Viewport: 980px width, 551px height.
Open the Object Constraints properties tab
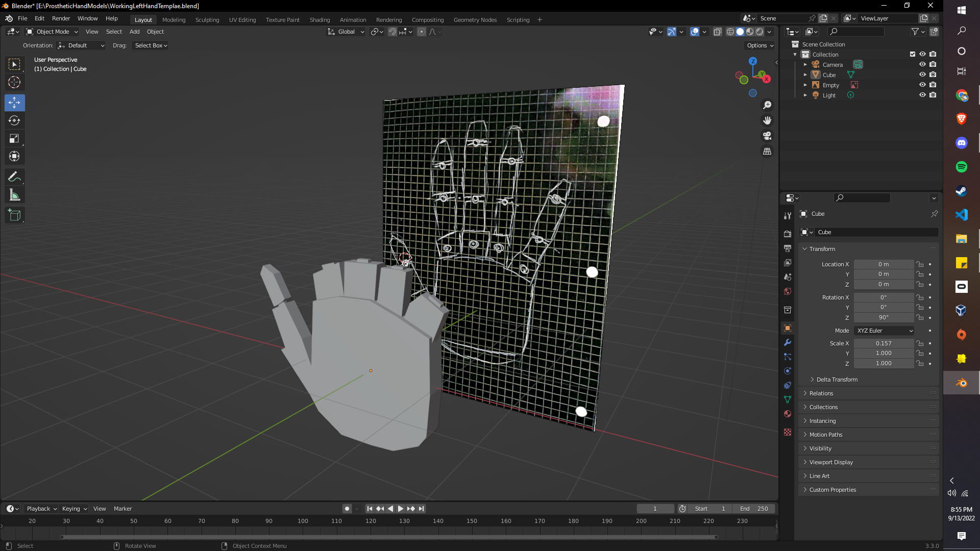tap(788, 385)
